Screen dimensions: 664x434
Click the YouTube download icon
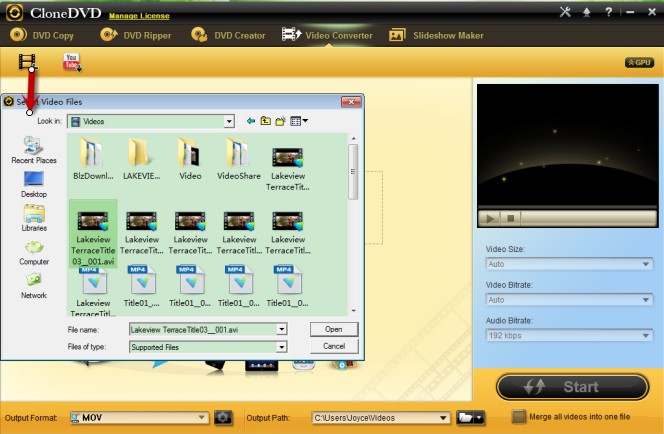[72, 62]
